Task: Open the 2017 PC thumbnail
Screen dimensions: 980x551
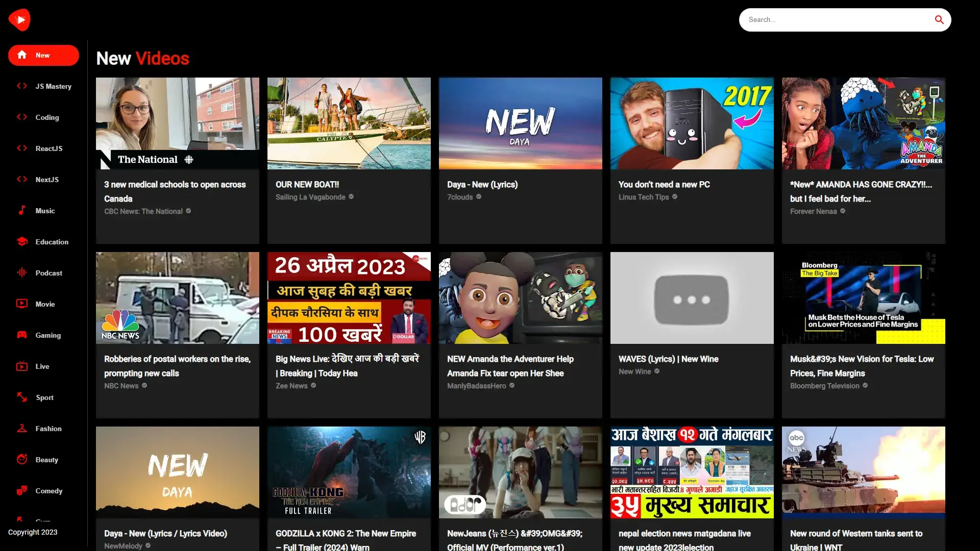Action: (692, 123)
